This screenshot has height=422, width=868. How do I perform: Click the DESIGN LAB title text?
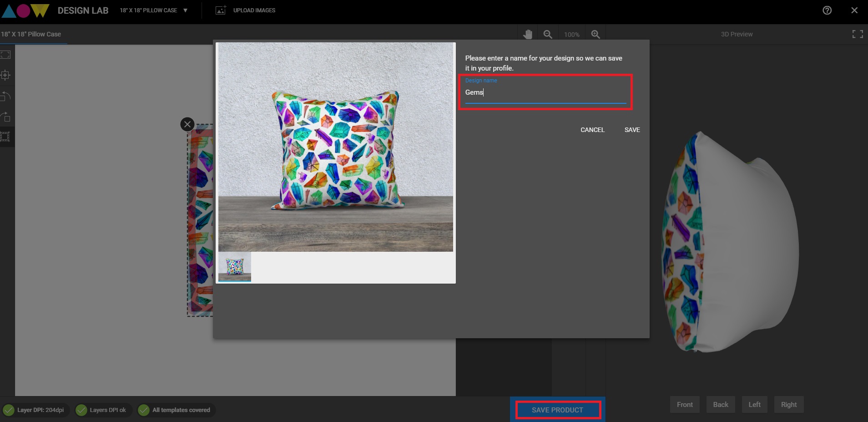point(83,10)
